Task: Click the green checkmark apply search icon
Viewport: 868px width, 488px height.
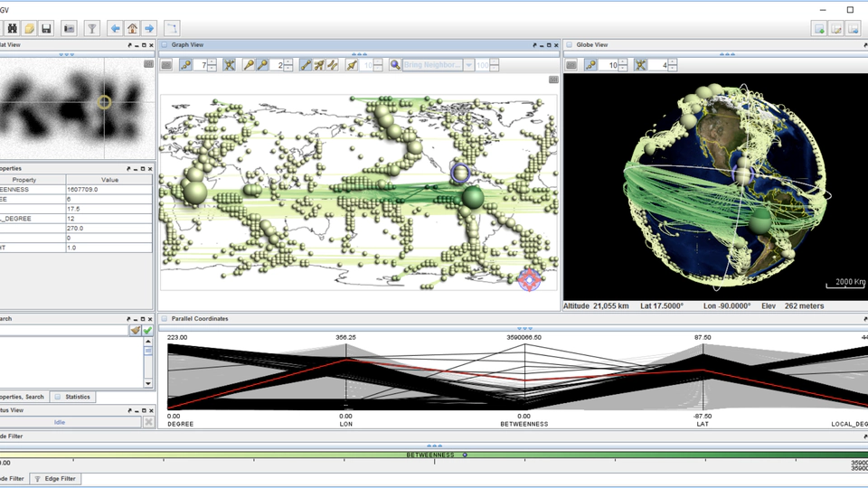Action: [147, 331]
